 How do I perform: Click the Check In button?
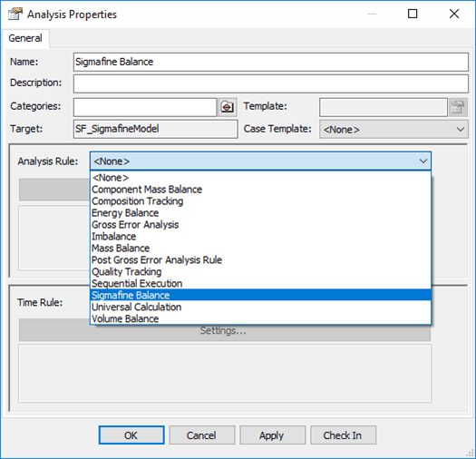tap(343, 435)
